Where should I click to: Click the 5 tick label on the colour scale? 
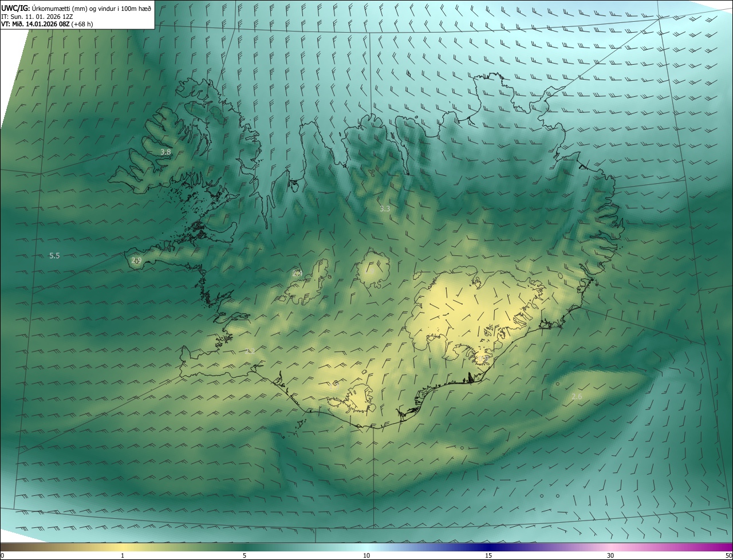245,556
